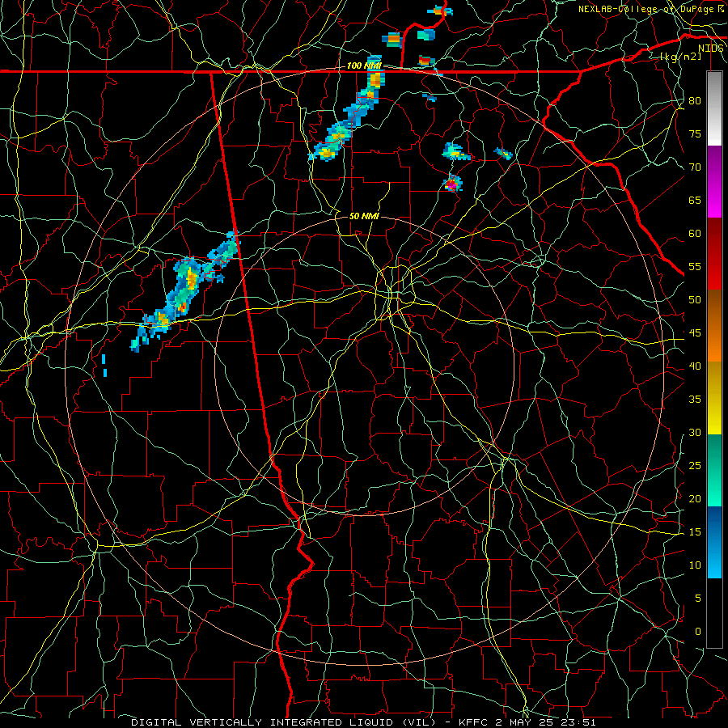This screenshot has width=728, height=728.
Task: Click the 70 value on color scale
Action: (x=695, y=167)
